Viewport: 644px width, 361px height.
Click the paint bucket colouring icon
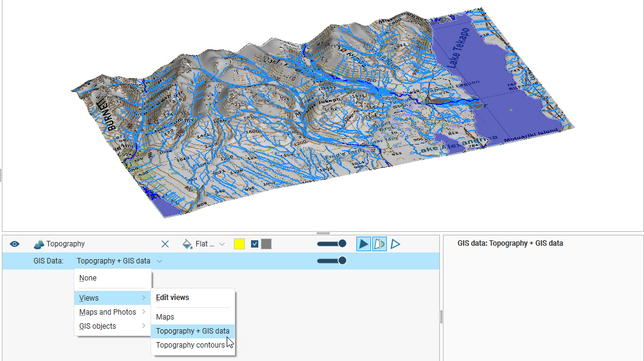(188, 244)
